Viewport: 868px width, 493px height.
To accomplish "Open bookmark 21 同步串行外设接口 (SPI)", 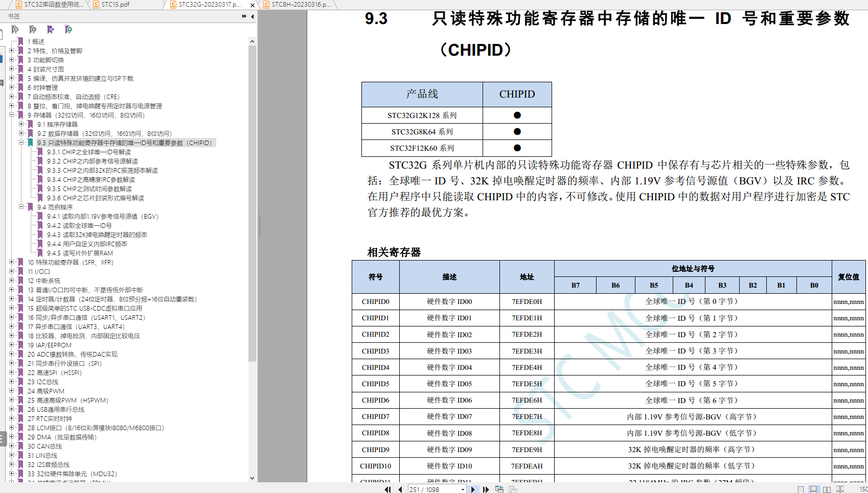I will 64,363.
